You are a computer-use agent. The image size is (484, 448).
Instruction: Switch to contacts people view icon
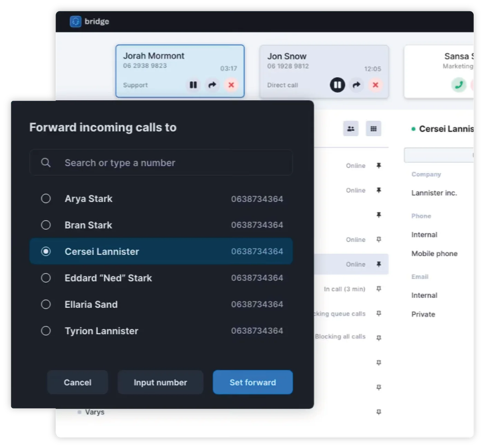pos(351,129)
